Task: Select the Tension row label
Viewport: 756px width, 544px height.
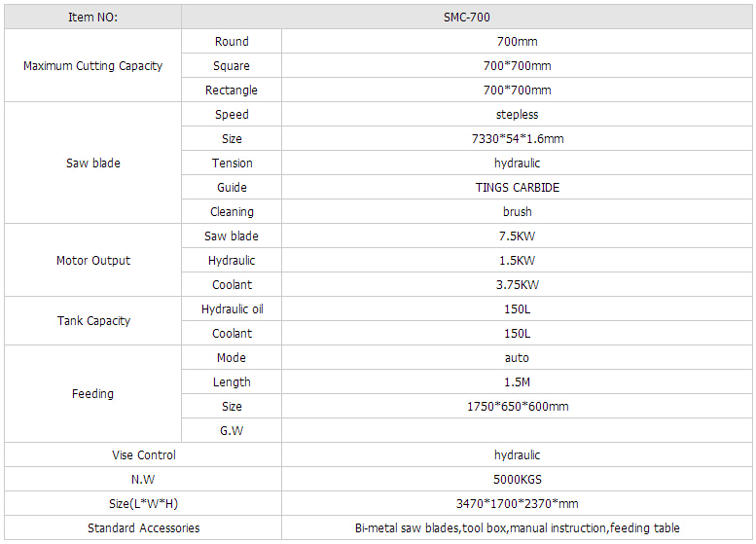Action: (232, 163)
